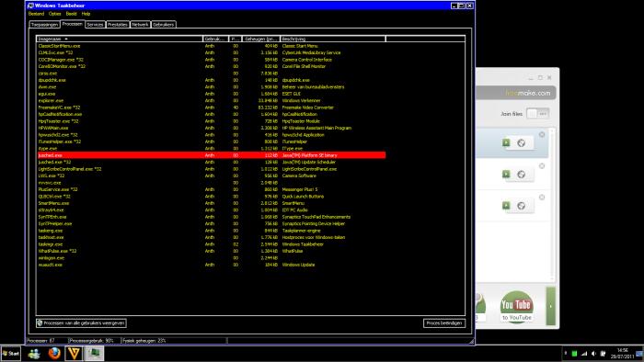The width and height of the screenshot is (644, 362).
Task: Click the Freemake taskbar icon
Action: pyautogui.click(x=74, y=353)
